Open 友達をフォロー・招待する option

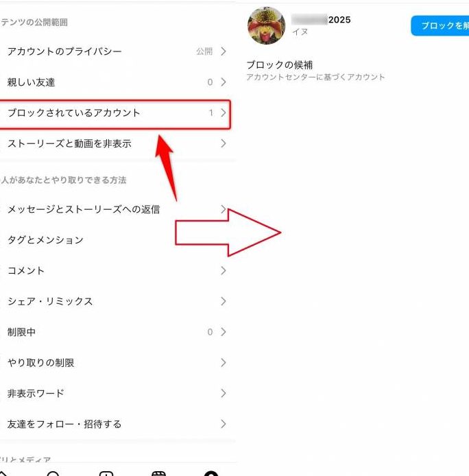[115, 424]
